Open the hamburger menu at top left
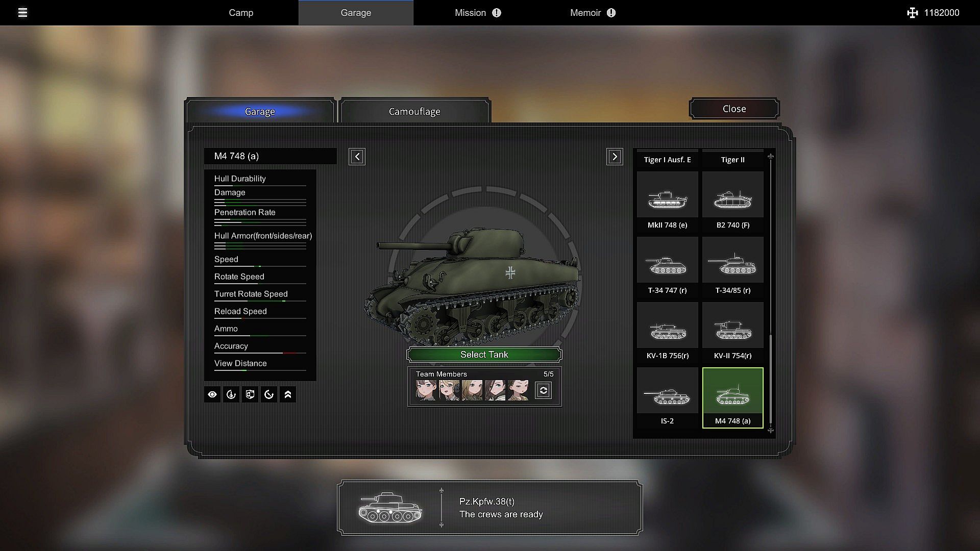Viewport: 980px width, 551px height. [22, 13]
